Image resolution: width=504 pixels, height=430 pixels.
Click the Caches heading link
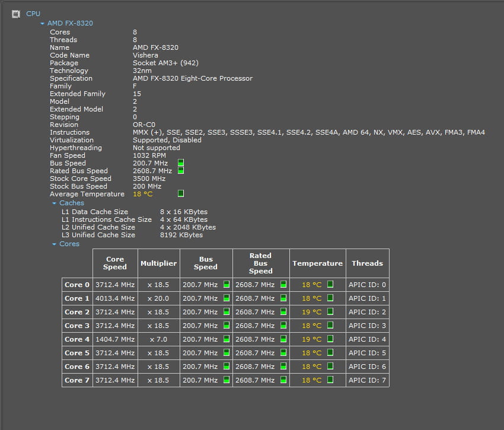coord(72,203)
